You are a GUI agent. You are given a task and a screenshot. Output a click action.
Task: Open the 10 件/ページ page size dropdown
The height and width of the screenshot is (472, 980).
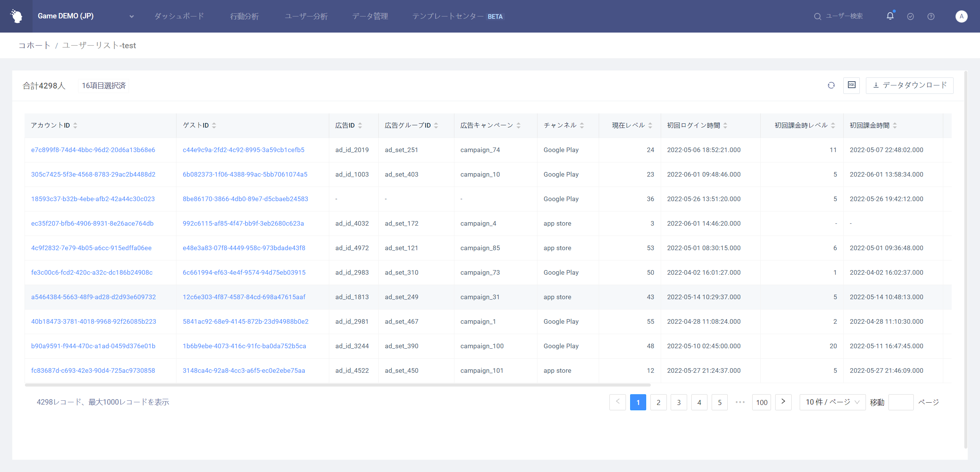pyautogui.click(x=833, y=402)
